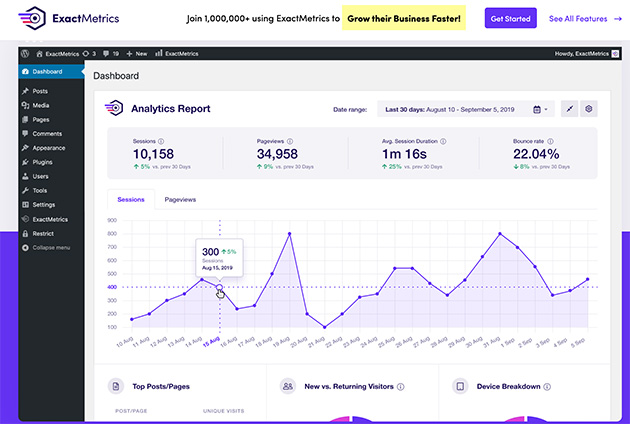Click the 22.04% bounce rate value
The height and width of the screenshot is (424, 630).
536,154
